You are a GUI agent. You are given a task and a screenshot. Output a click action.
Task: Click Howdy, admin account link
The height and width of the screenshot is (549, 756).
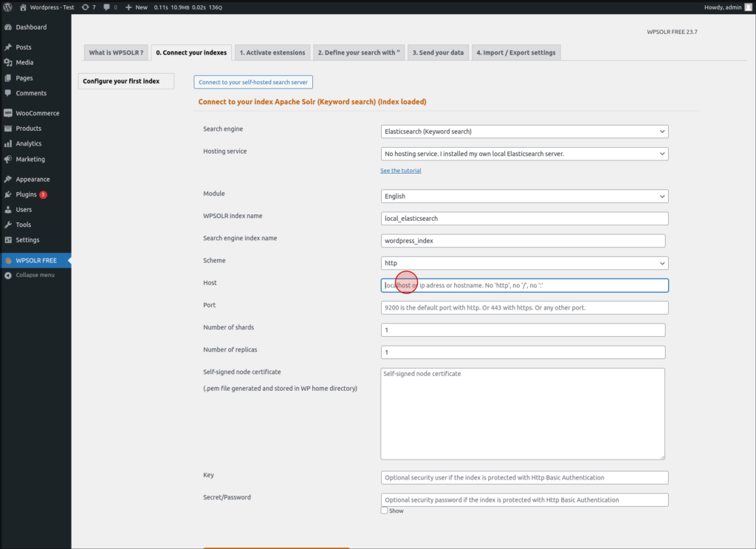pos(722,7)
